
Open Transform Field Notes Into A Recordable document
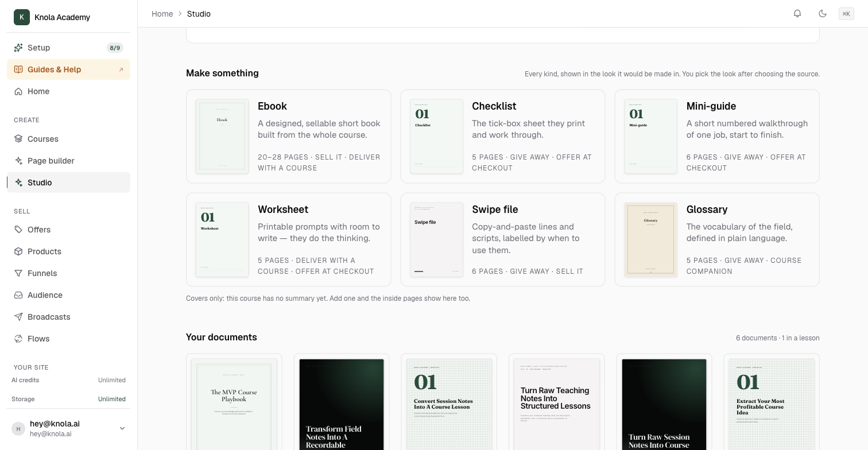(341, 402)
